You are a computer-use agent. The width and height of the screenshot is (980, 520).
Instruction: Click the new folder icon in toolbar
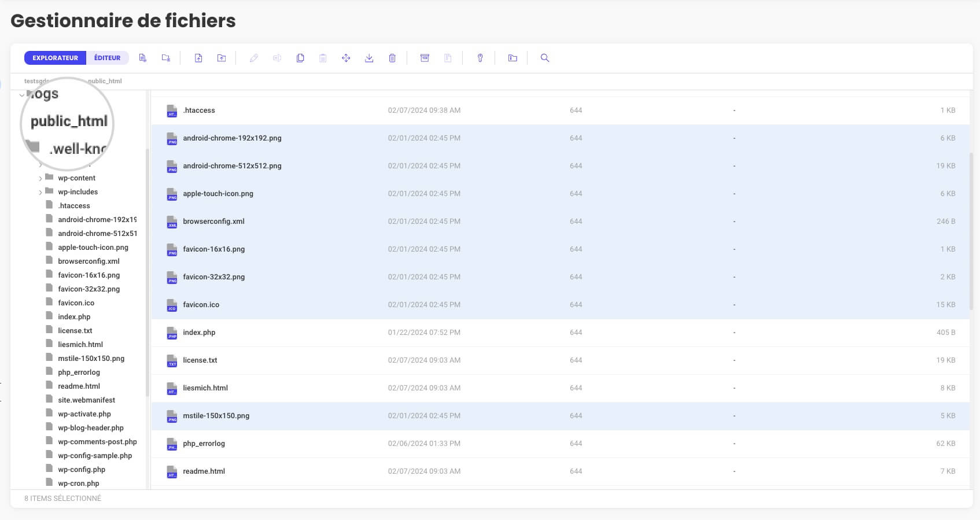click(166, 58)
